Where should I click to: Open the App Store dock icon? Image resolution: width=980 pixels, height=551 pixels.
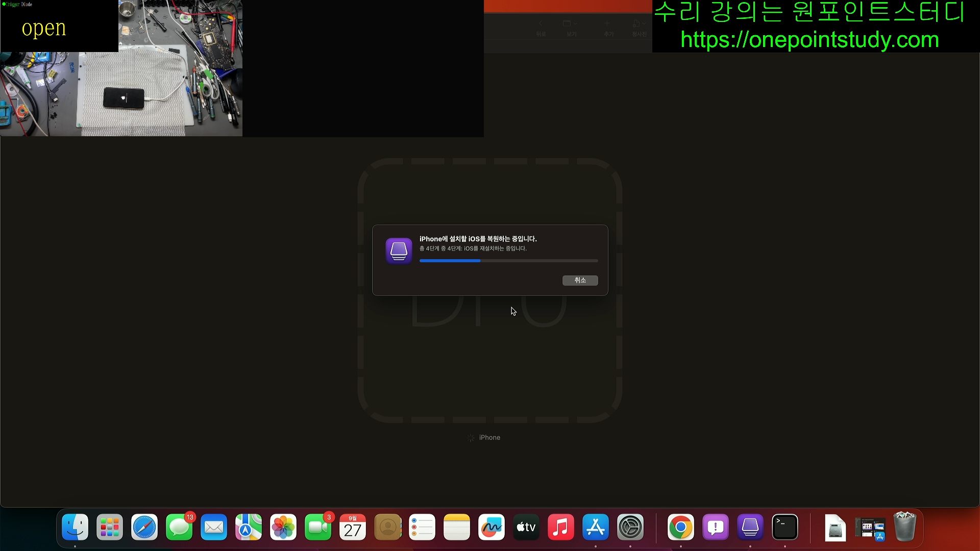(x=596, y=527)
